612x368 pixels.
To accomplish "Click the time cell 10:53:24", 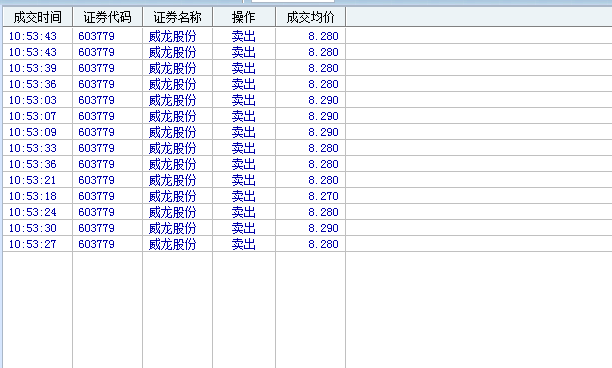I will (33, 212).
